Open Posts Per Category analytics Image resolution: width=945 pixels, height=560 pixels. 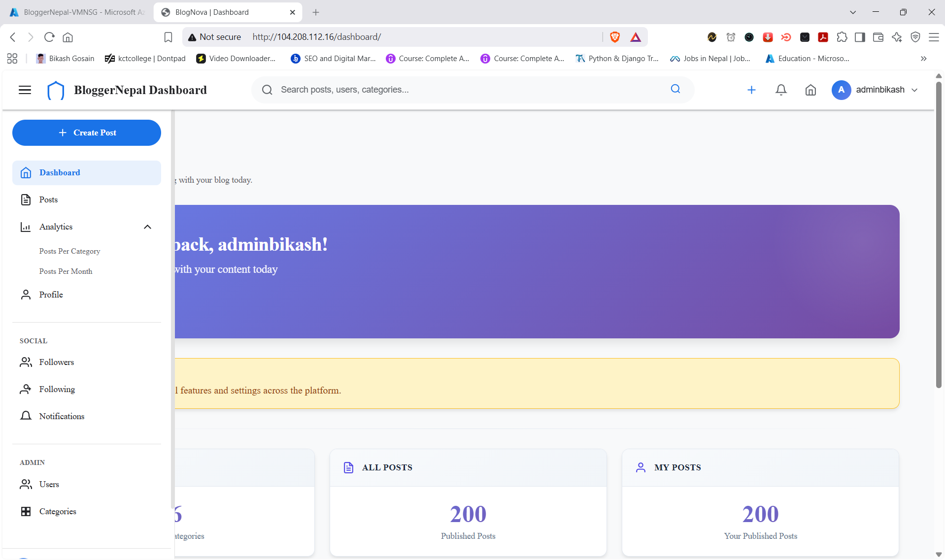69,251
